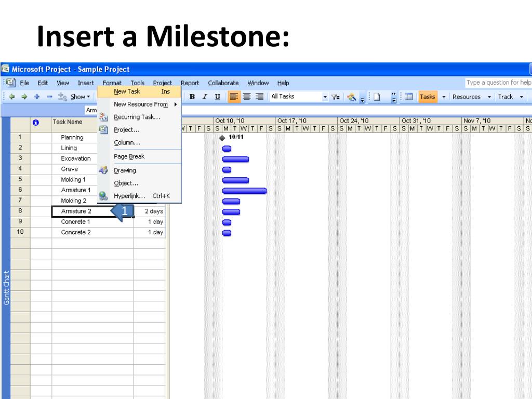The width and height of the screenshot is (532, 399).
Task: Click the Project document icon beside File
Action: click(11, 83)
